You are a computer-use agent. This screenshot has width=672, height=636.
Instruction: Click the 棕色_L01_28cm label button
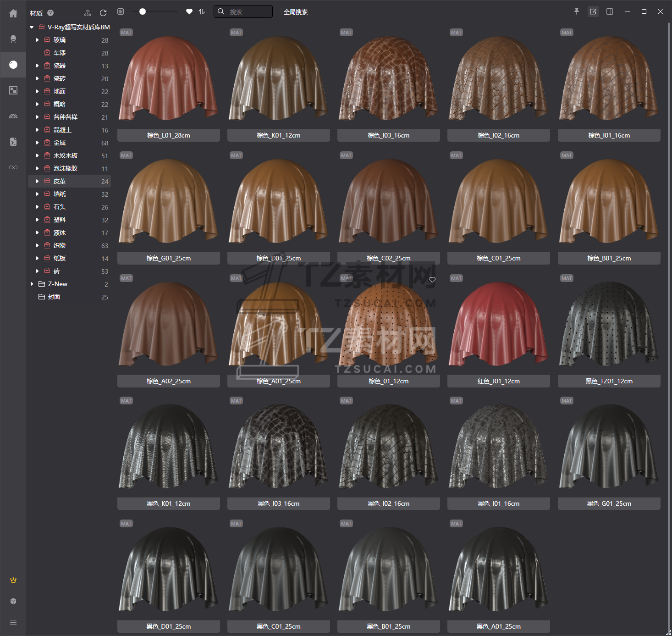click(168, 135)
